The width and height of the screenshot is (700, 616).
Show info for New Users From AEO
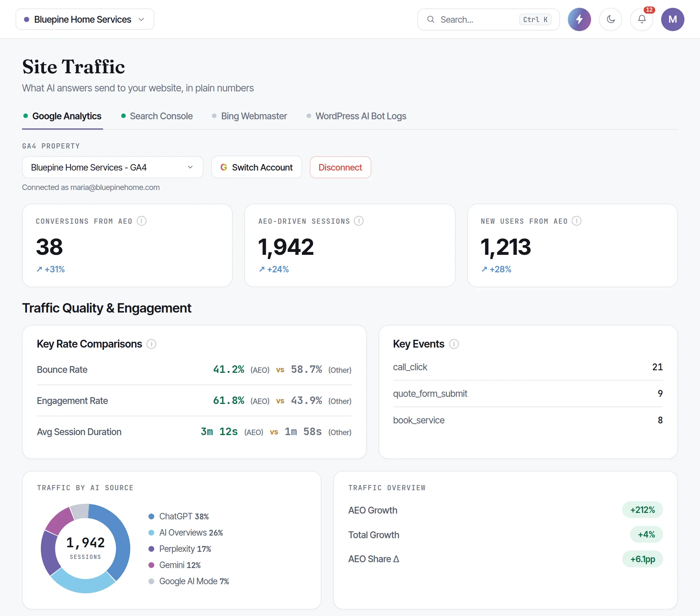(577, 221)
